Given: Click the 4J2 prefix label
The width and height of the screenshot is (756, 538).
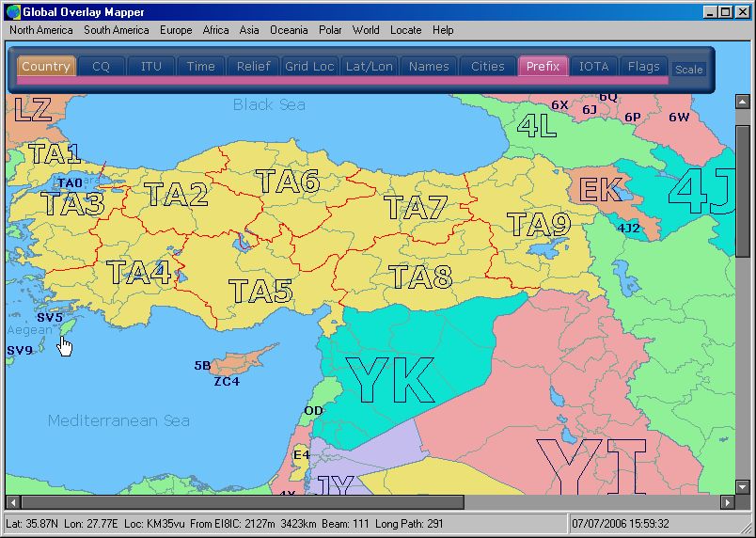Looking at the screenshot, I should (629, 228).
